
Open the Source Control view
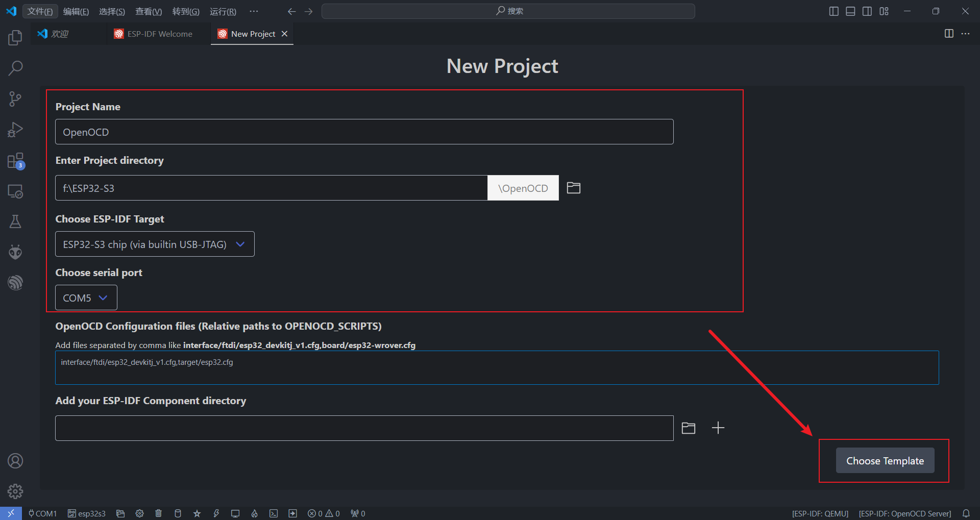coord(15,99)
